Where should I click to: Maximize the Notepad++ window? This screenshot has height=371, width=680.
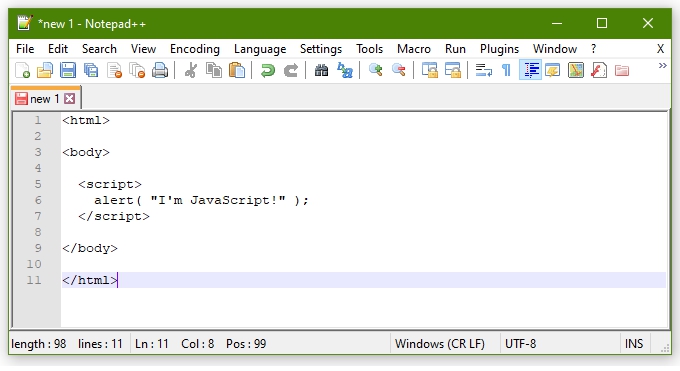pyautogui.click(x=602, y=23)
